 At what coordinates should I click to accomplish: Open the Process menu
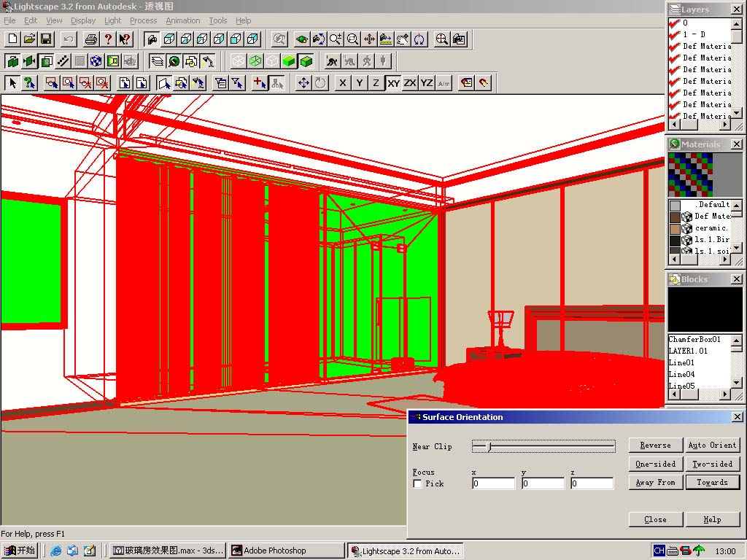[x=143, y=20]
